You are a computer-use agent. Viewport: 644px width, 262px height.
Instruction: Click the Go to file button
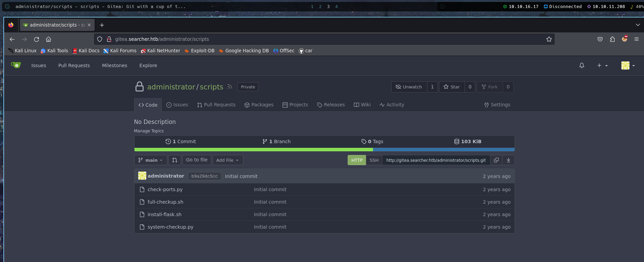[x=196, y=160]
